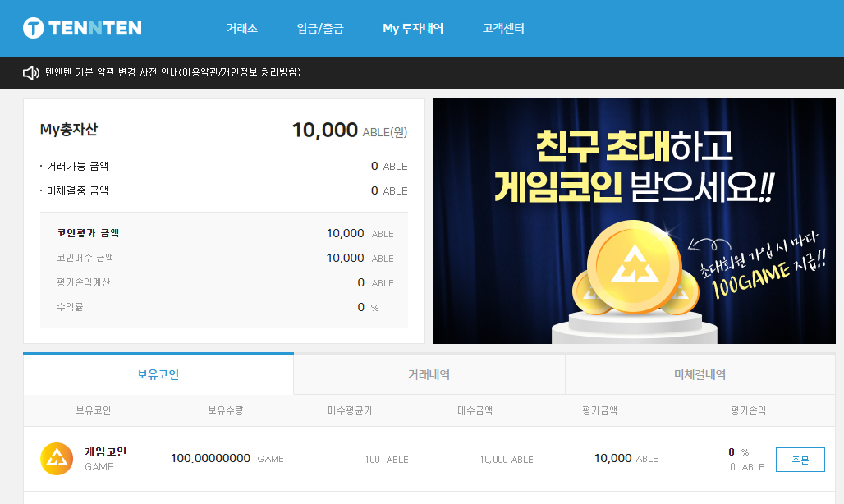Click the 평가손익계산 label
844x504 pixels.
(84, 282)
